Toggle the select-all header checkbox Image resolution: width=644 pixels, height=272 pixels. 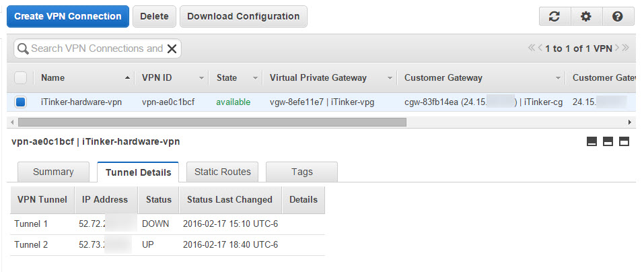pos(21,77)
